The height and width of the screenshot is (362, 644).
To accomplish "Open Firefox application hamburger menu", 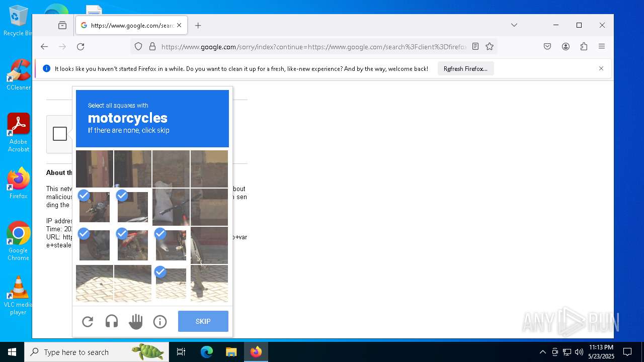I will [602, 47].
